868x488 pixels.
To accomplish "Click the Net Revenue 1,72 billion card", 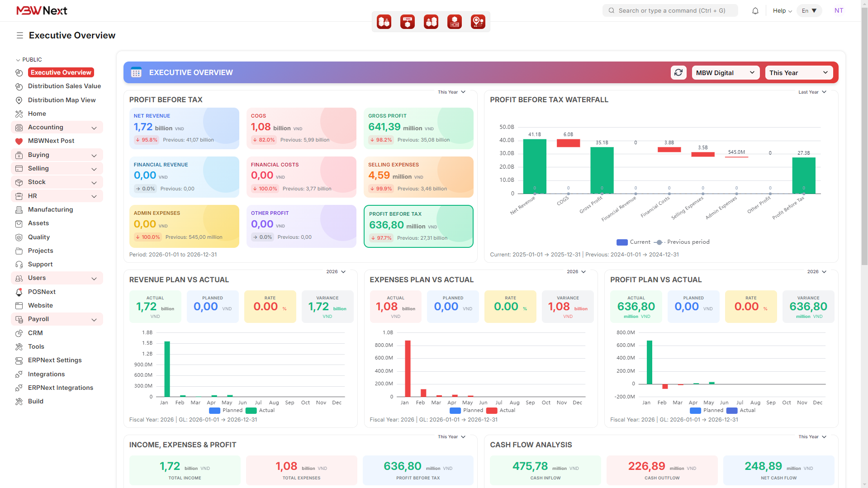I will (x=184, y=128).
